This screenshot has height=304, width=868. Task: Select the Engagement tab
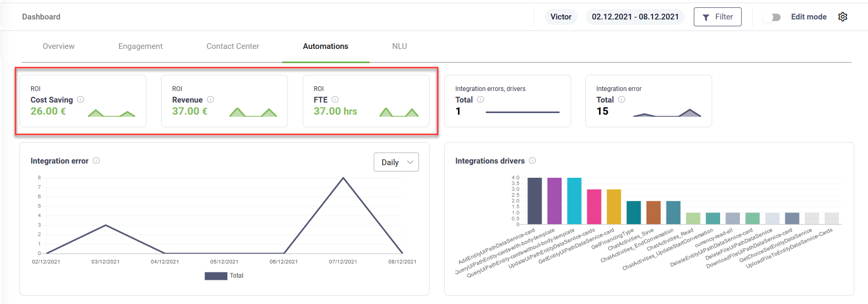click(x=141, y=46)
